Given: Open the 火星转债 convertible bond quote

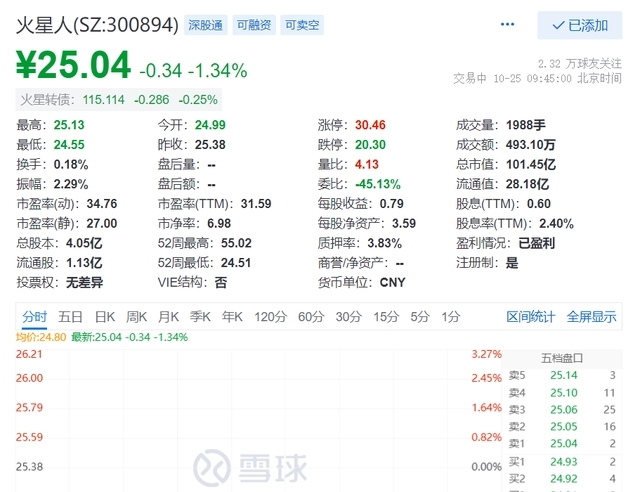Looking at the screenshot, I should point(119,99).
